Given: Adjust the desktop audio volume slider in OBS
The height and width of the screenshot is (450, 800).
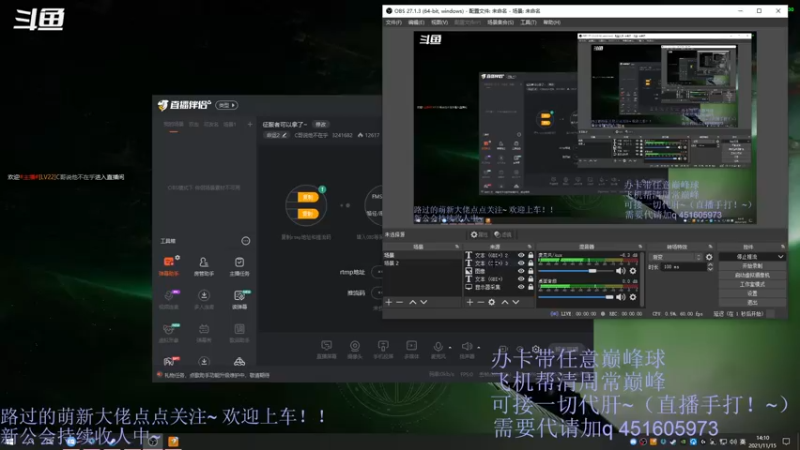Looking at the screenshot, I should pos(575,297).
